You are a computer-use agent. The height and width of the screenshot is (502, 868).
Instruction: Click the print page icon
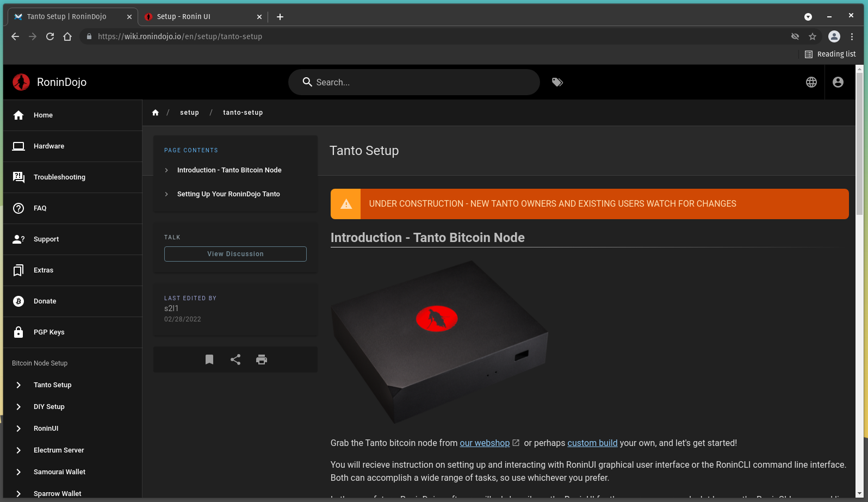coord(262,360)
